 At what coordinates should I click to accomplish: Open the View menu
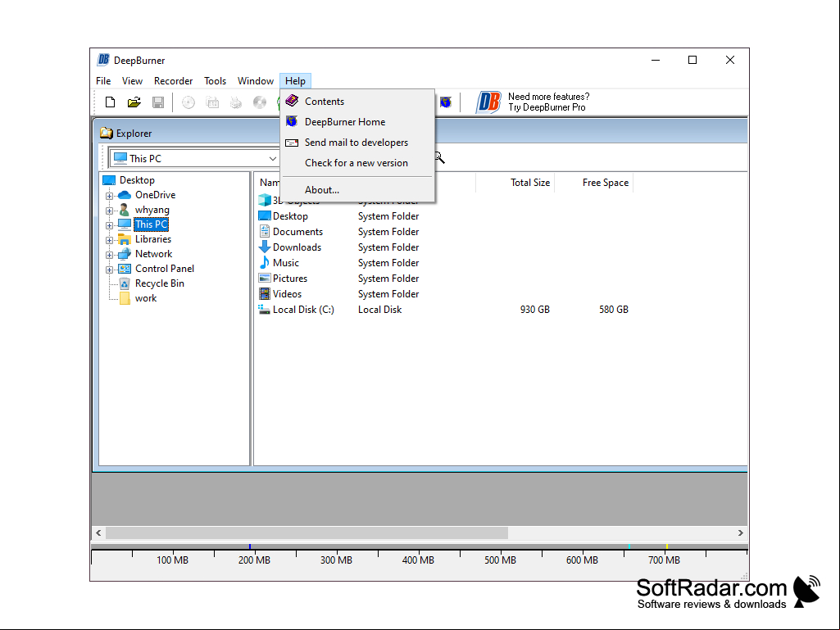[x=132, y=81]
